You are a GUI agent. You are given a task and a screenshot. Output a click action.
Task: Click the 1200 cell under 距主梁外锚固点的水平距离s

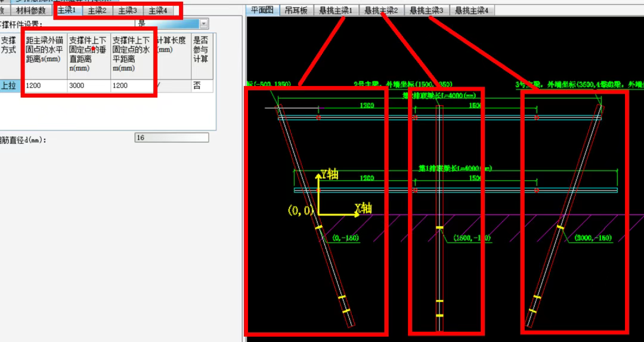(44, 85)
